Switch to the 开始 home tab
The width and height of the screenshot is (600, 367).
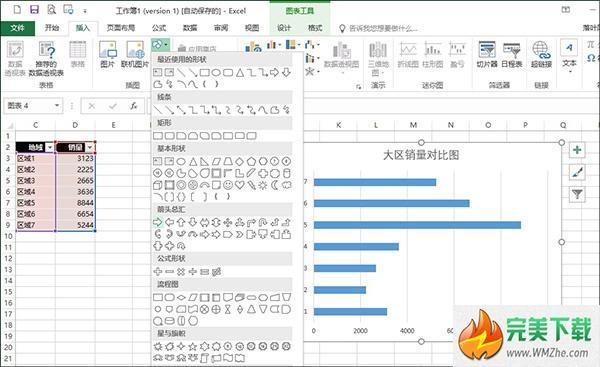point(52,28)
